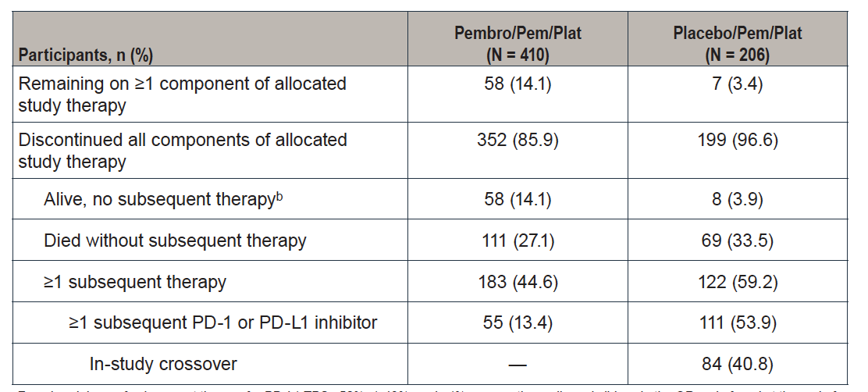Click the "Discontinued all components" row label

[x=183, y=151]
